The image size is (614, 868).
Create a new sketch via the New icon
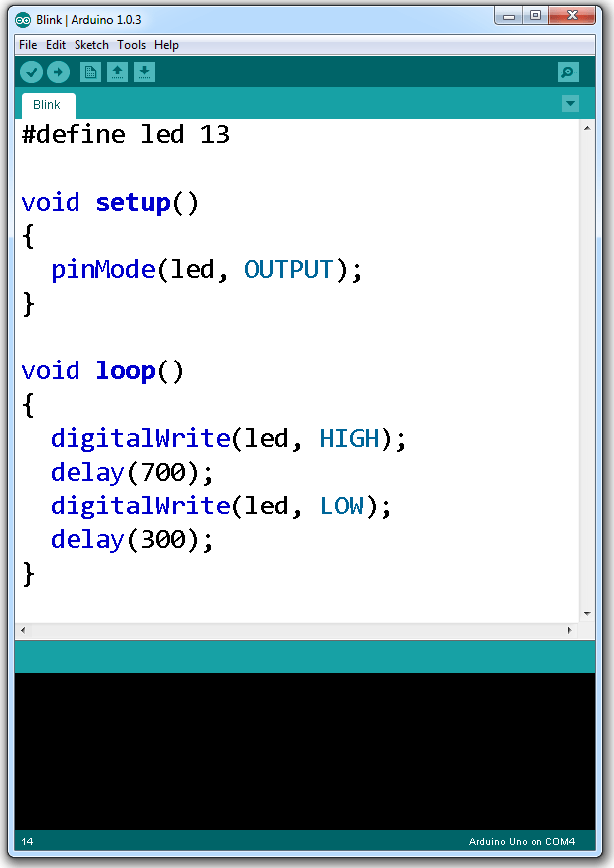pos(90,72)
